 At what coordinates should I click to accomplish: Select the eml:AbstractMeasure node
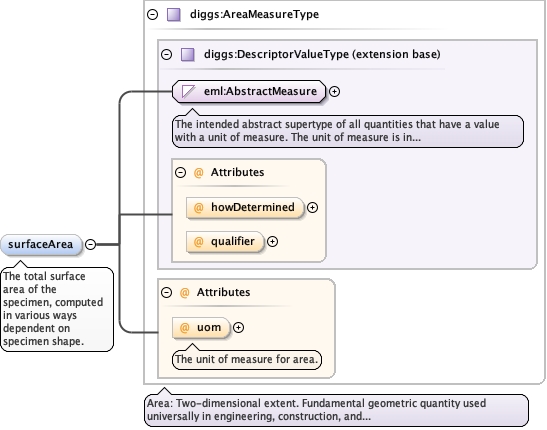[249, 91]
